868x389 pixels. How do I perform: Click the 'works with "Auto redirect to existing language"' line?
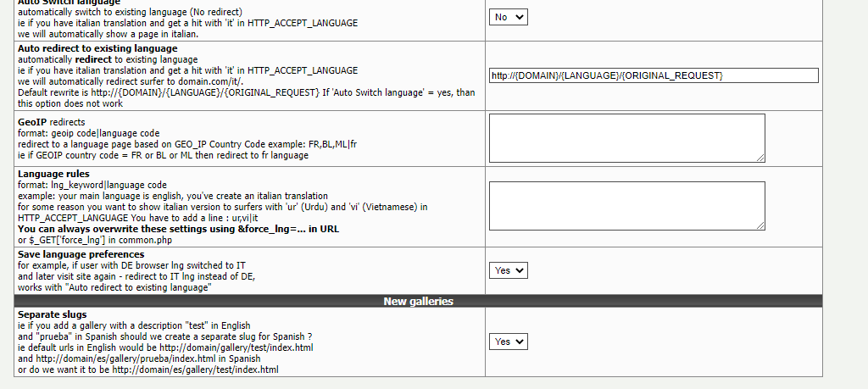(x=114, y=288)
